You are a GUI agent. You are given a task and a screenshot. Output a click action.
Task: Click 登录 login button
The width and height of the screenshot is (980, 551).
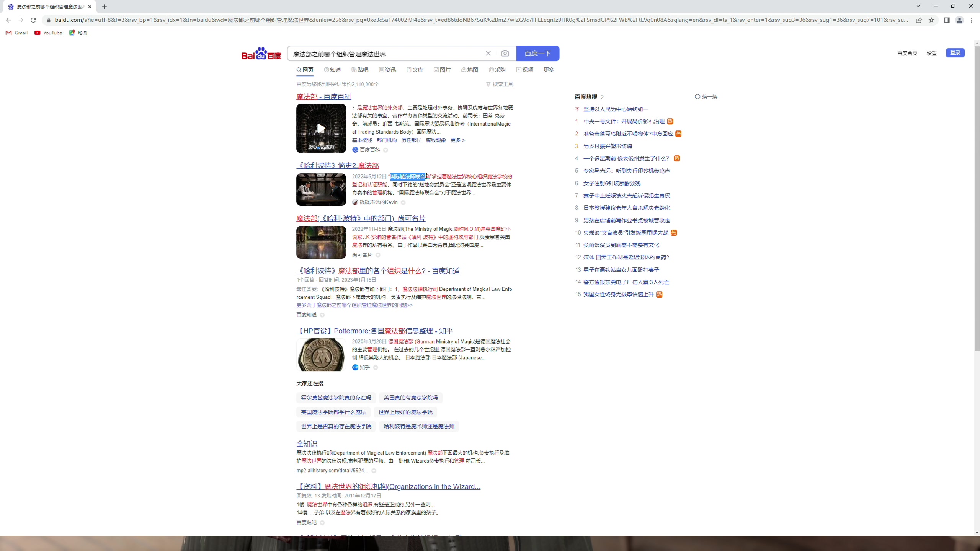click(955, 53)
